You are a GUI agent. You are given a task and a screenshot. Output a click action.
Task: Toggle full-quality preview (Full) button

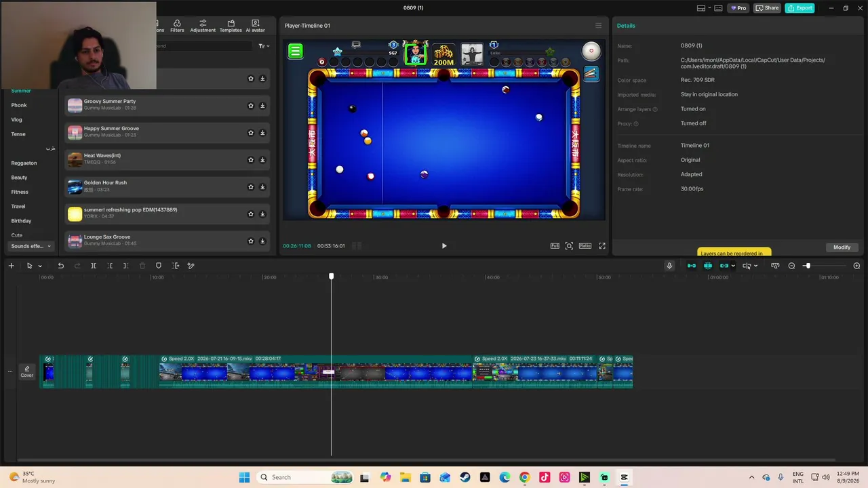555,246
